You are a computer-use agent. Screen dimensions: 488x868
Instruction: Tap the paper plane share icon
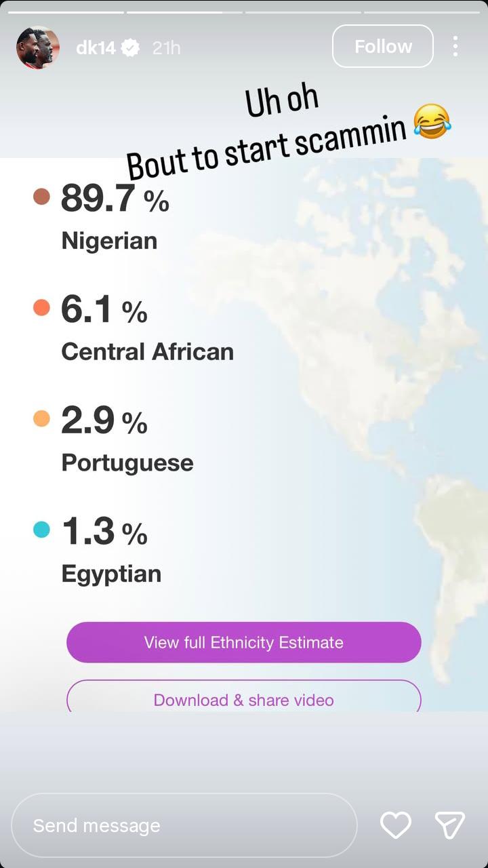tap(449, 825)
